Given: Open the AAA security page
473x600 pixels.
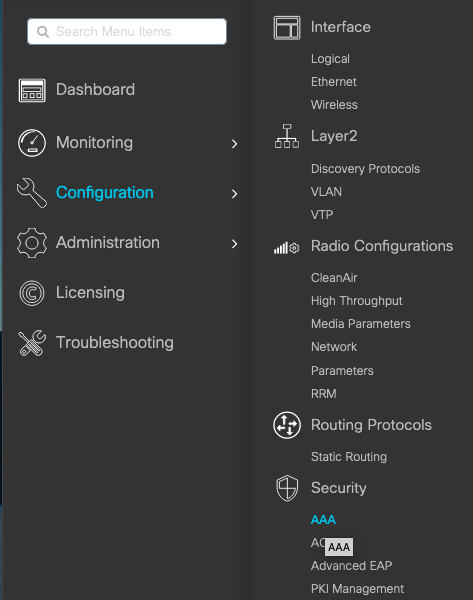Looking at the screenshot, I should coord(323,520).
